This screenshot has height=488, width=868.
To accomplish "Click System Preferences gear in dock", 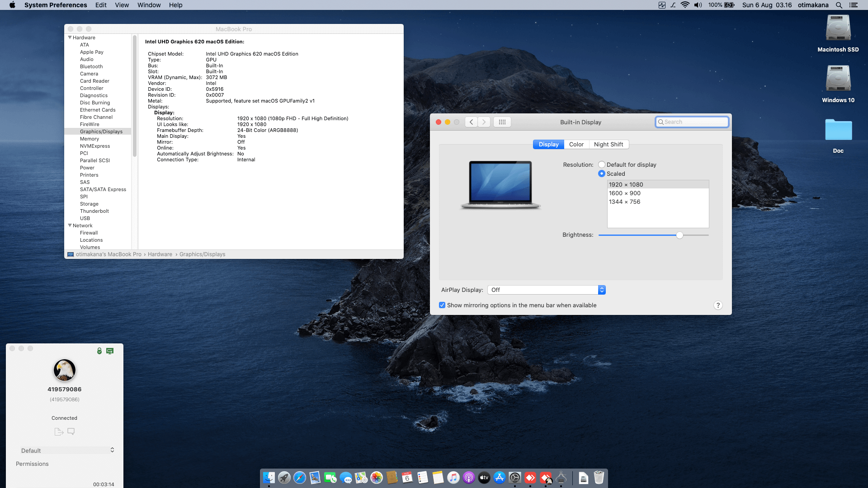I will click(515, 478).
